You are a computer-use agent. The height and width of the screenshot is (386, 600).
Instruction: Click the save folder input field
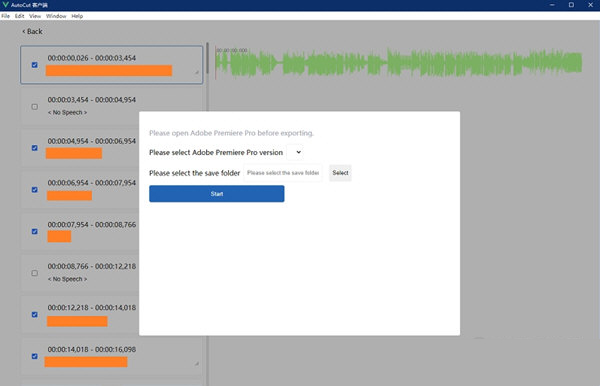point(283,173)
